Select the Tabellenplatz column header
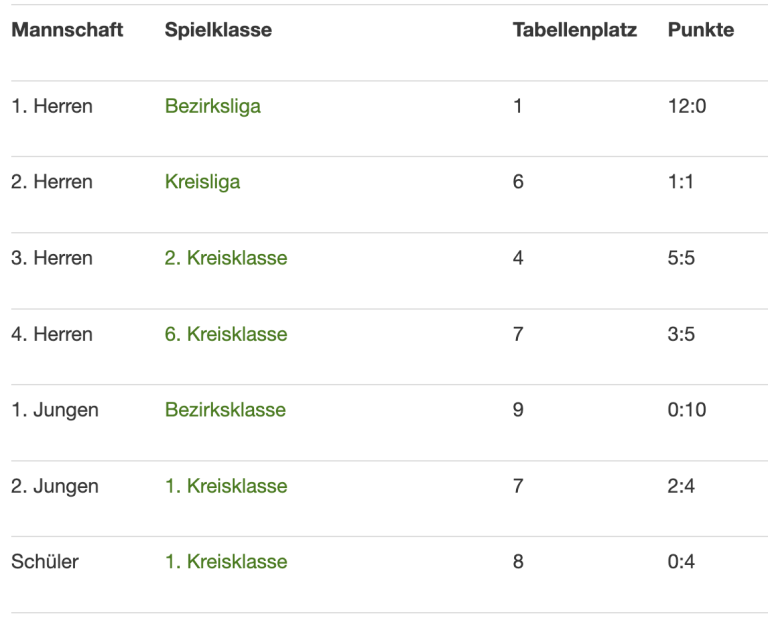Viewport: 768px width, 622px height. point(574,30)
